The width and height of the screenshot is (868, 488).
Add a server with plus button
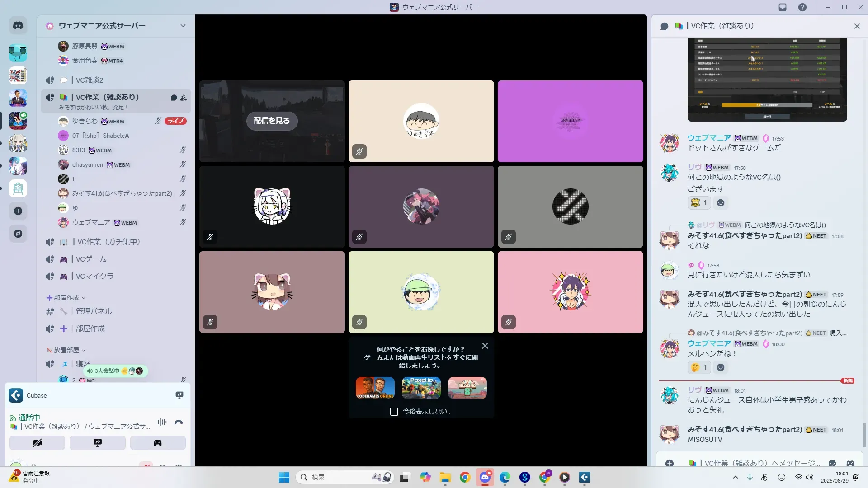click(x=18, y=211)
